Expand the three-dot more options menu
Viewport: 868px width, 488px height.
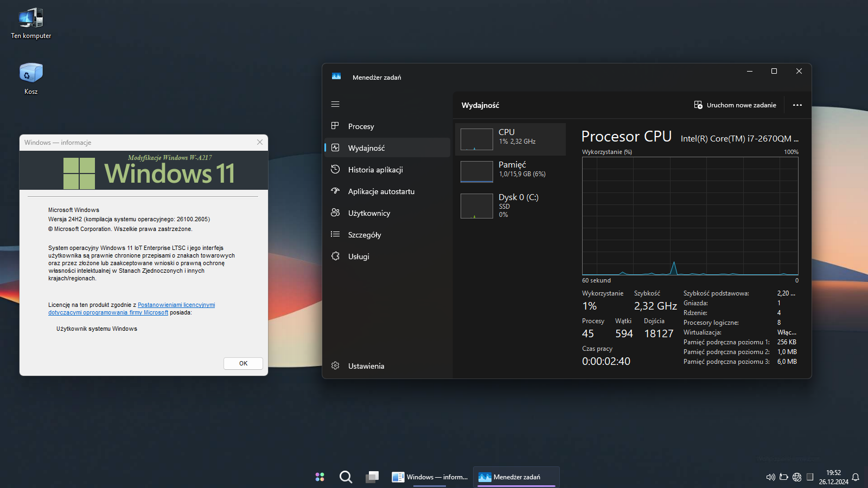(797, 105)
